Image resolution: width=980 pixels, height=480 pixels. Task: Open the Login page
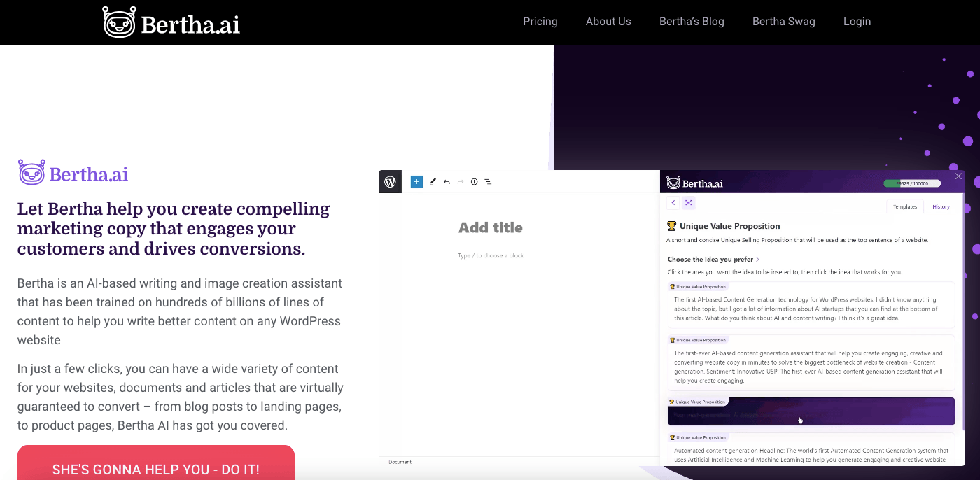pyautogui.click(x=857, y=22)
